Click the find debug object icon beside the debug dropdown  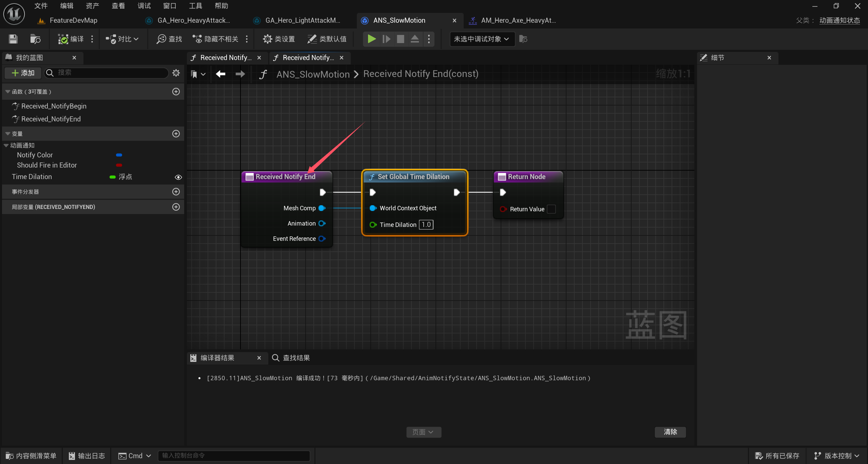pyautogui.click(x=523, y=39)
